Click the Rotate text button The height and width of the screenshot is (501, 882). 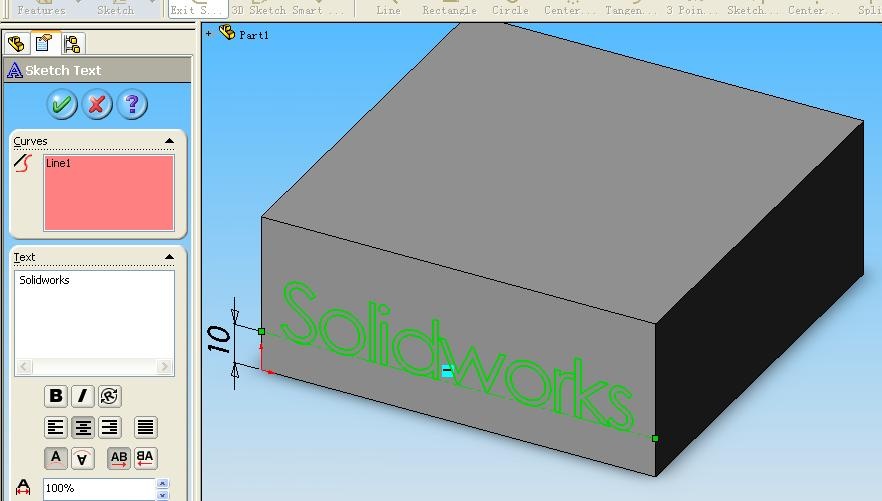pyautogui.click(x=110, y=396)
